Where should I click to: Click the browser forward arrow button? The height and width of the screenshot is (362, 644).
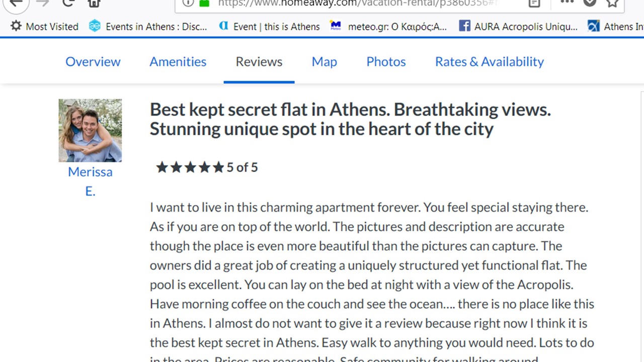(43, 3)
